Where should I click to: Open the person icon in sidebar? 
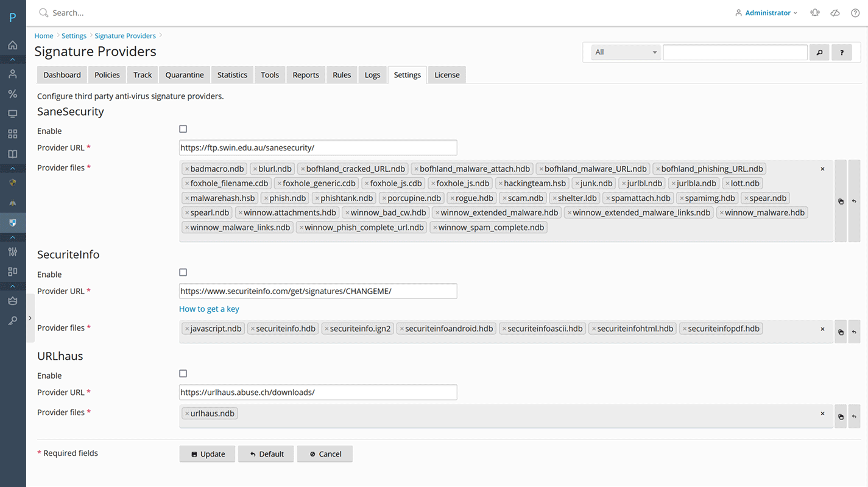tap(12, 74)
